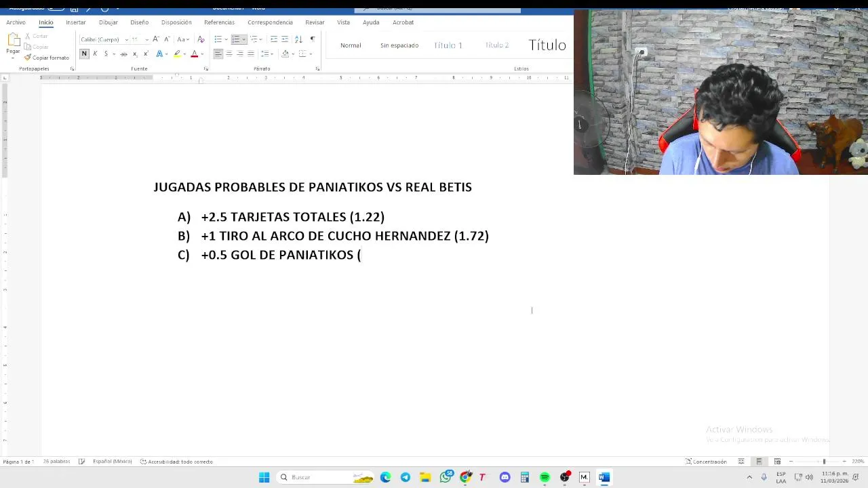Increase font size with A up

tap(156, 39)
